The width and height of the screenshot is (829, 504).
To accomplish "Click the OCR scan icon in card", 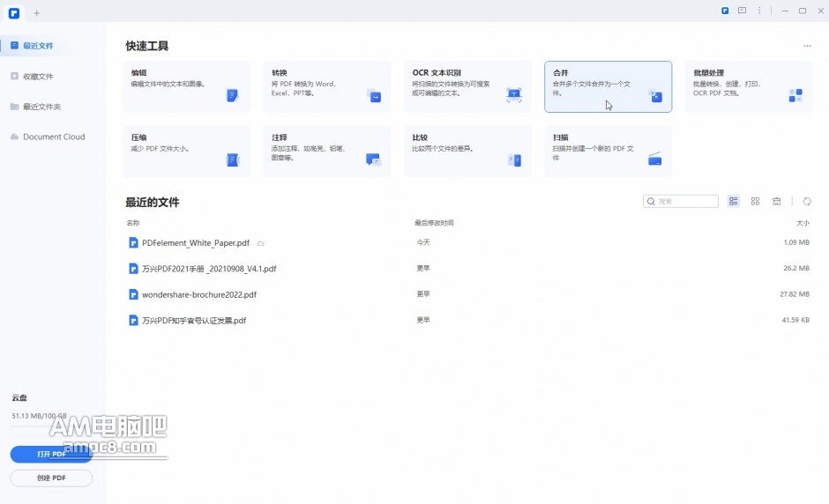I will tap(514, 95).
